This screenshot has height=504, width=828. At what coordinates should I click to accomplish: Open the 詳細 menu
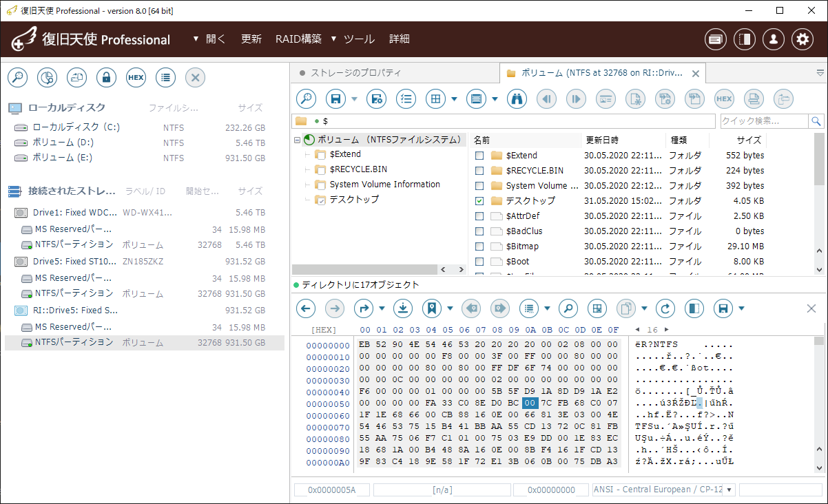click(400, 39)
